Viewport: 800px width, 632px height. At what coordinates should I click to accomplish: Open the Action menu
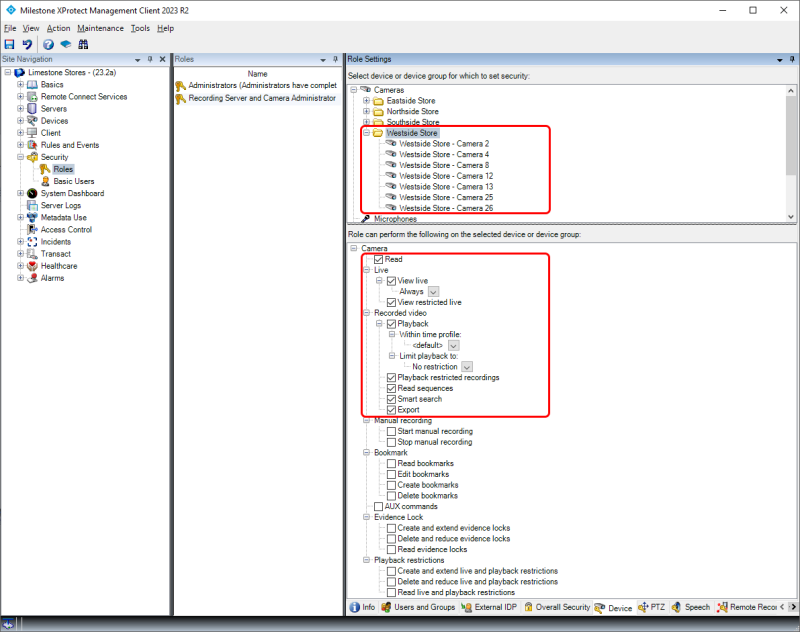click(58, 29)
